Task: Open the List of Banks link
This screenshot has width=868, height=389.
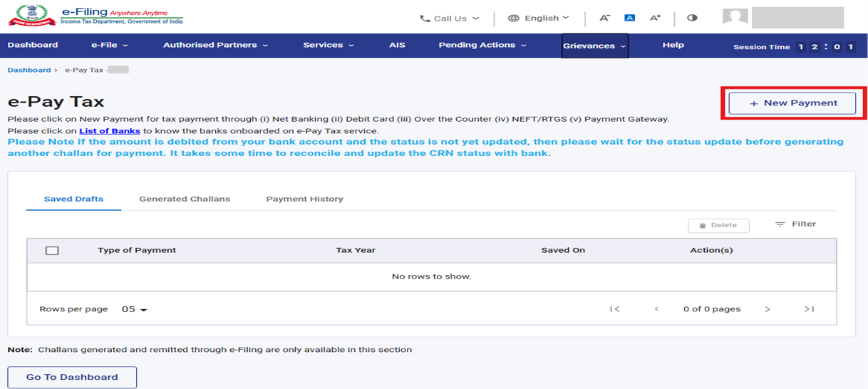Action: (x=110, y=131)
